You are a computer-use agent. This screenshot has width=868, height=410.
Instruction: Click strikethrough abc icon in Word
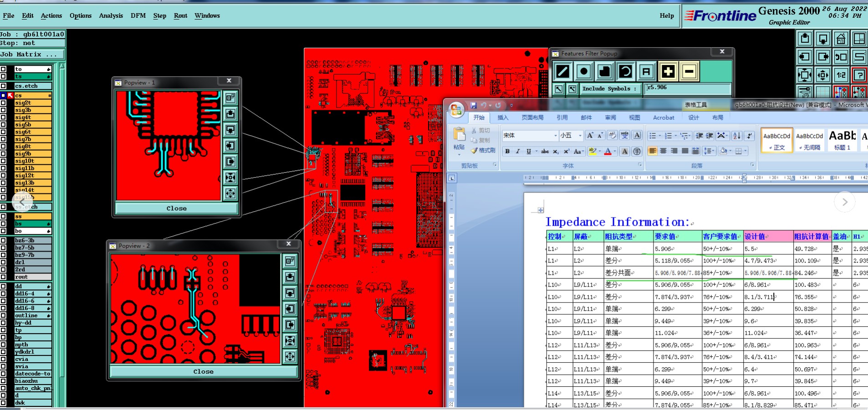coord(545,152)
